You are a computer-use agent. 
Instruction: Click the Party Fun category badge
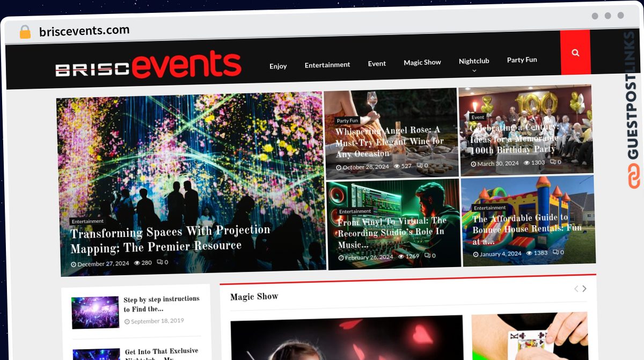tap(347, 121)
